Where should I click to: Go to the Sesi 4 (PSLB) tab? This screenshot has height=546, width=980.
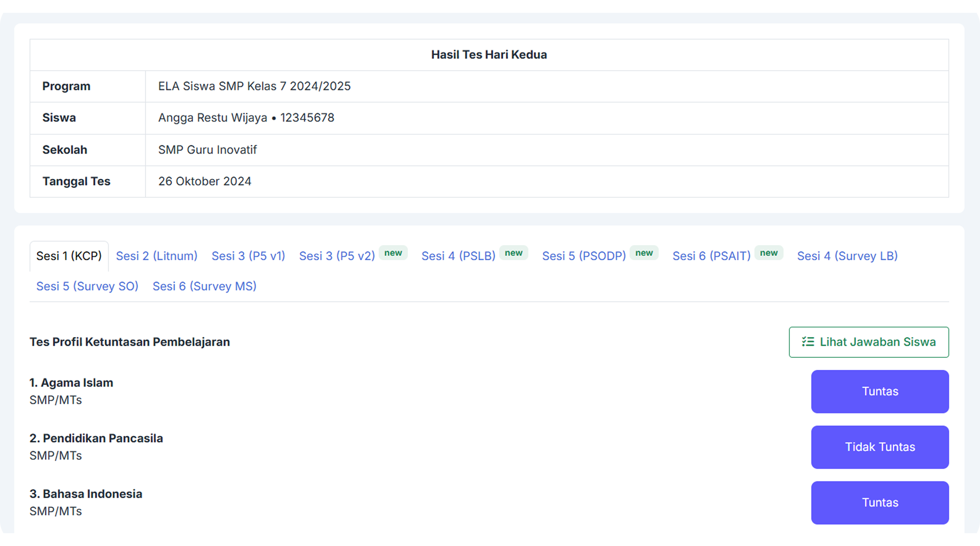458,256
